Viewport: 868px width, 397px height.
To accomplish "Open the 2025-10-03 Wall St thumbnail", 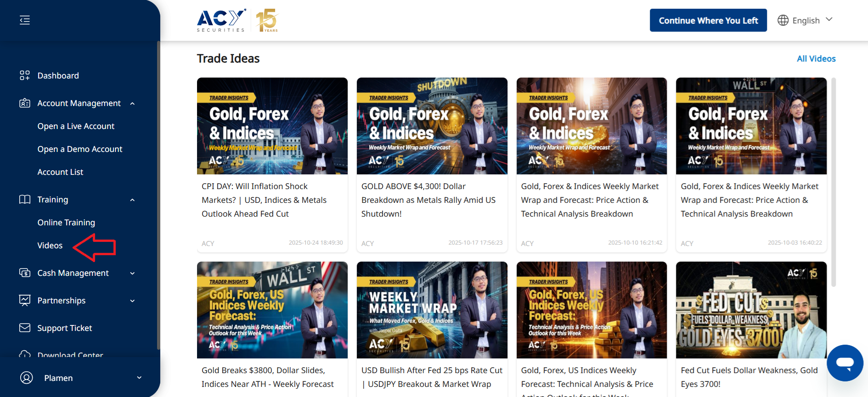I will click(751, 126).
